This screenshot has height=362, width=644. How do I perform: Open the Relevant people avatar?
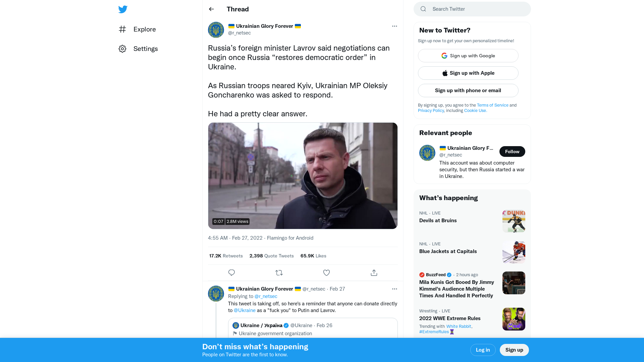click(x=427, y=153)
